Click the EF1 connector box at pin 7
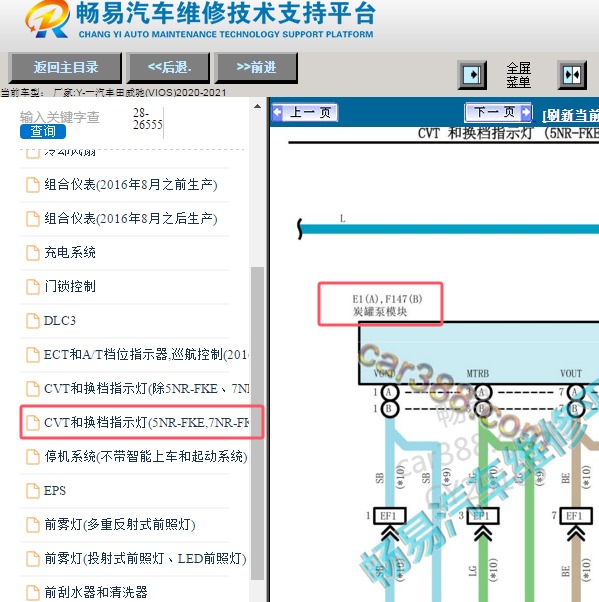 574,516
